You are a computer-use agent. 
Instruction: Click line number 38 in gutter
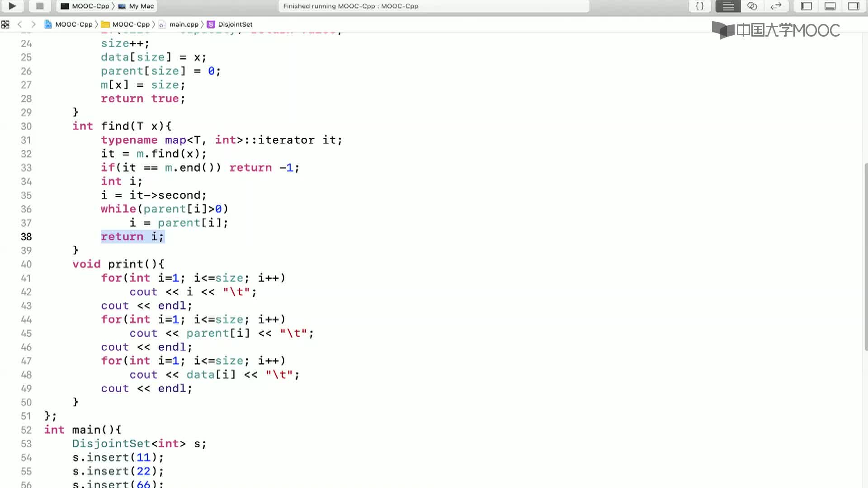click(x=26, y=237)
